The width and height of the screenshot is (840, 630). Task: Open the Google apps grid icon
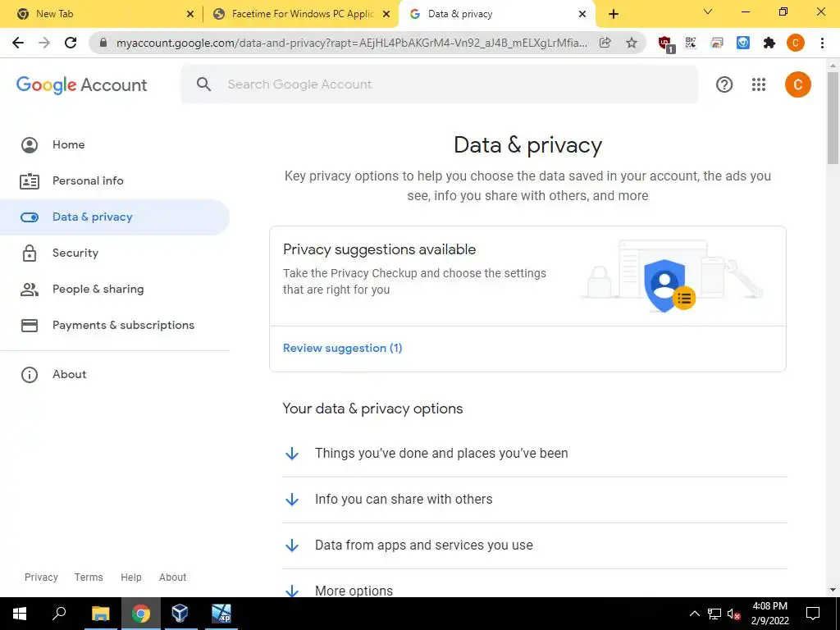pos(758,84)
